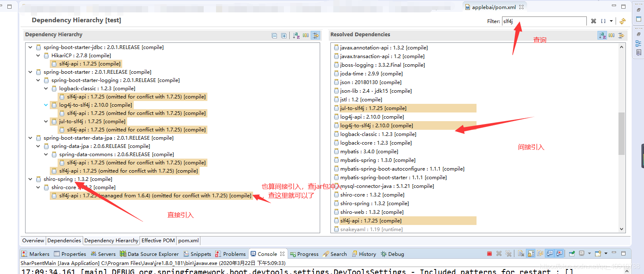
Task: Click the Task List icon in right sidebar
Action: point(638,52)
